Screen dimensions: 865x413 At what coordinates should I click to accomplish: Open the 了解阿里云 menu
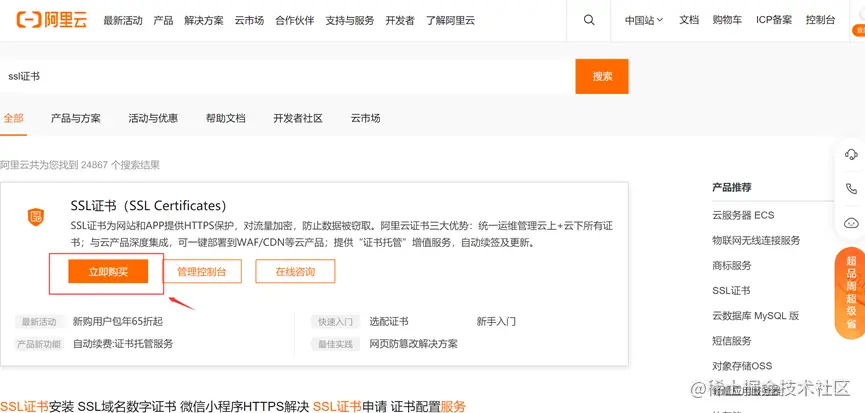pos(450,20)
